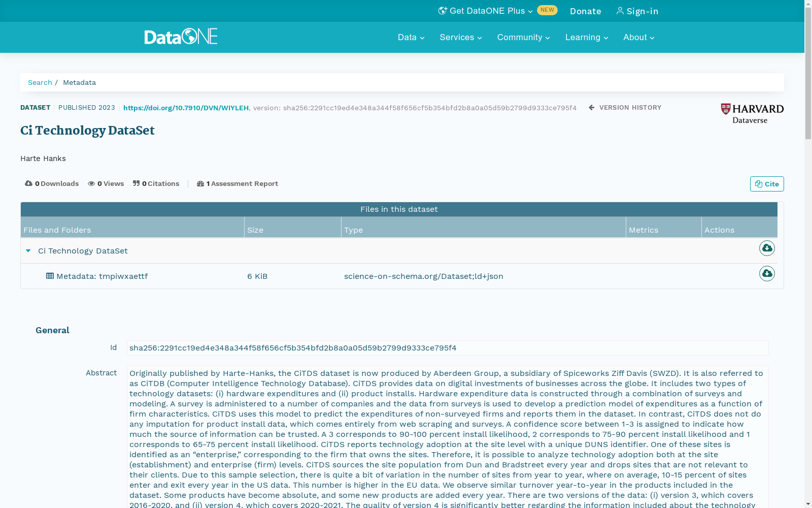Click the Cite button
812x508 pixels.
tap(767, 184)
